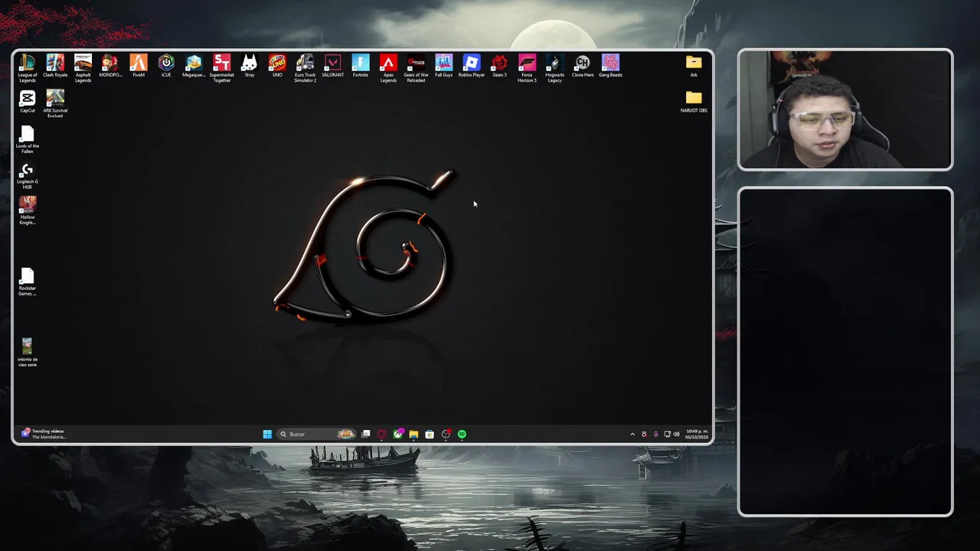
Task: Select the VALORANT shortcut
Action: click(x=333, y=66)
